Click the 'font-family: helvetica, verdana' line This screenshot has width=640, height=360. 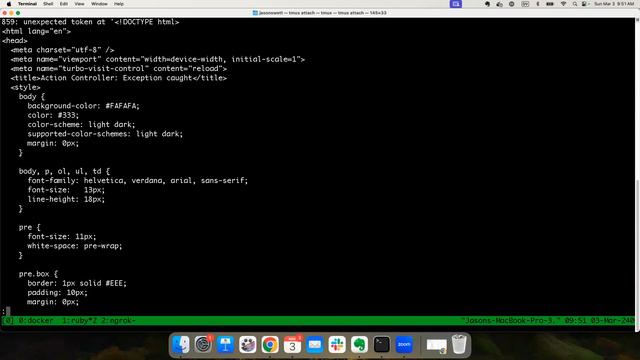[138, 180]
